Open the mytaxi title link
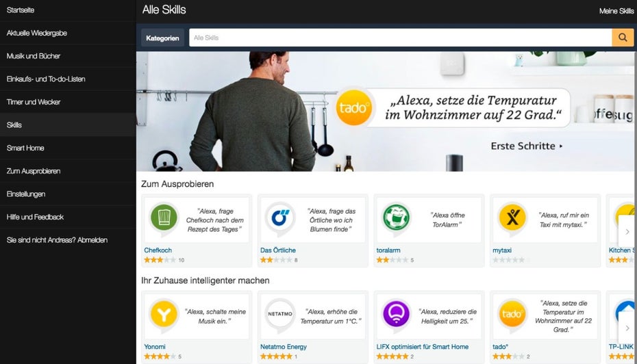 pos(501,250)
